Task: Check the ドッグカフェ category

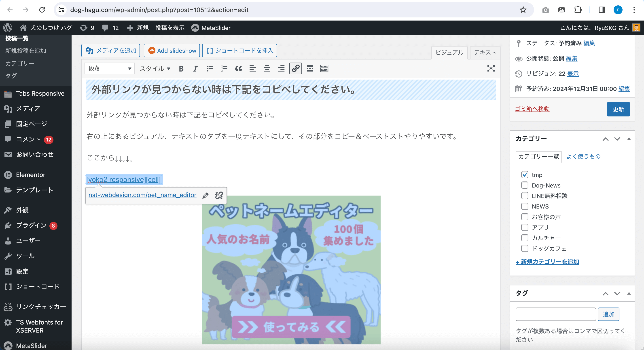Action: click(x=525, y=248)
